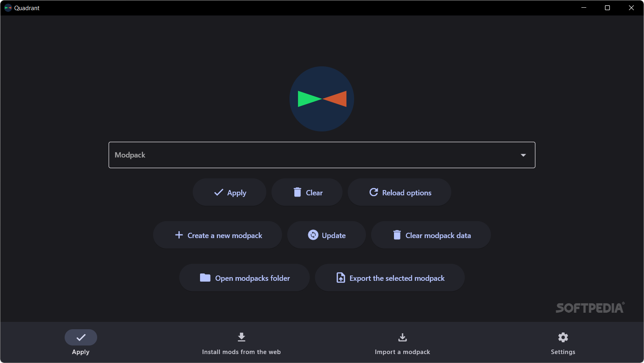The width and height of the screenshot is (644, 363).
Task: Click the checkmark icon in the Apply tab
Action: tap(81, 337)
